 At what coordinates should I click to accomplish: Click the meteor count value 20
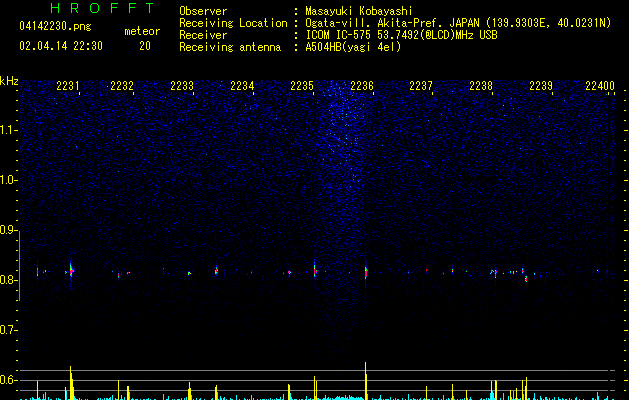click(x=145, y=46)
